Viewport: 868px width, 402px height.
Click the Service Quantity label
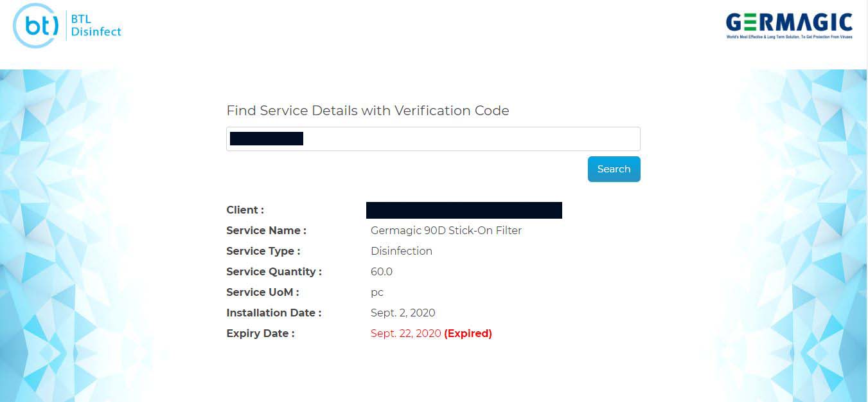[x=274, y=271]
